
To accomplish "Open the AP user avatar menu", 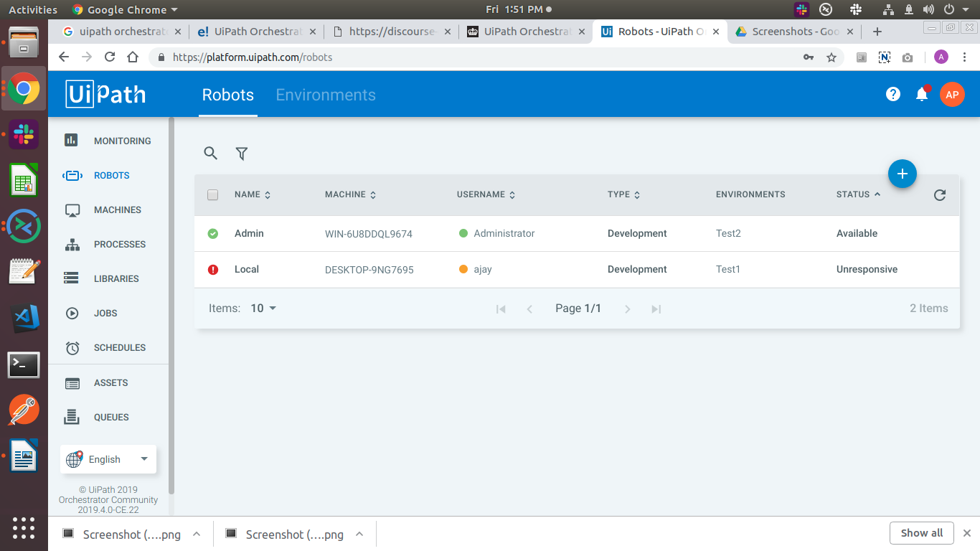I will [x=952, y=94].
